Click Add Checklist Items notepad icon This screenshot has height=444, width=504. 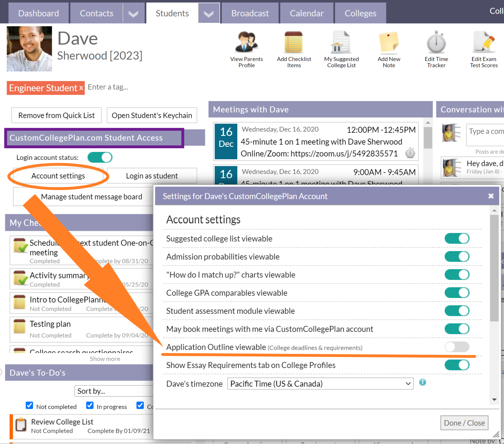point(293,42)
